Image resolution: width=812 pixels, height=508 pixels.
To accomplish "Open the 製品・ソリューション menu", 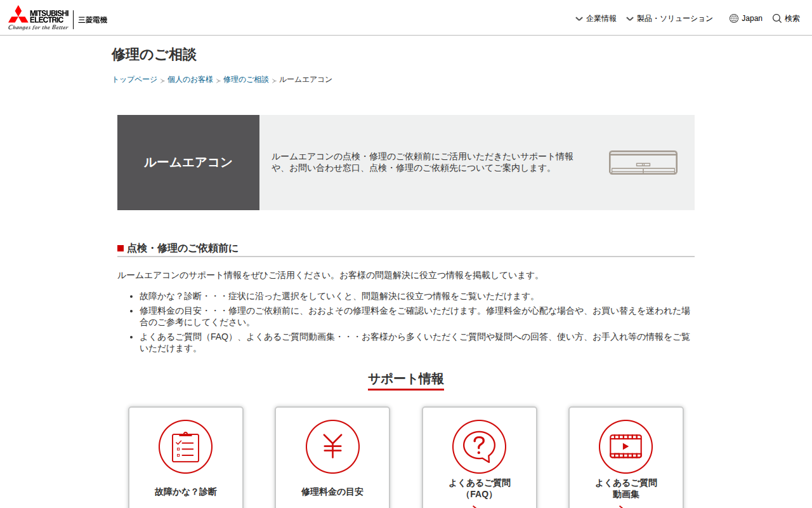I will (674, 18).
